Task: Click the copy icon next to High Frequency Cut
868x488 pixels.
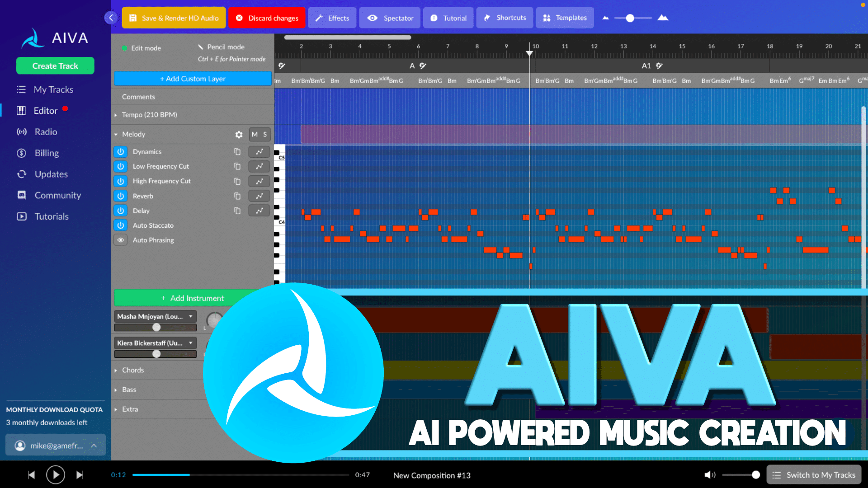Action: tap(237, 181)
